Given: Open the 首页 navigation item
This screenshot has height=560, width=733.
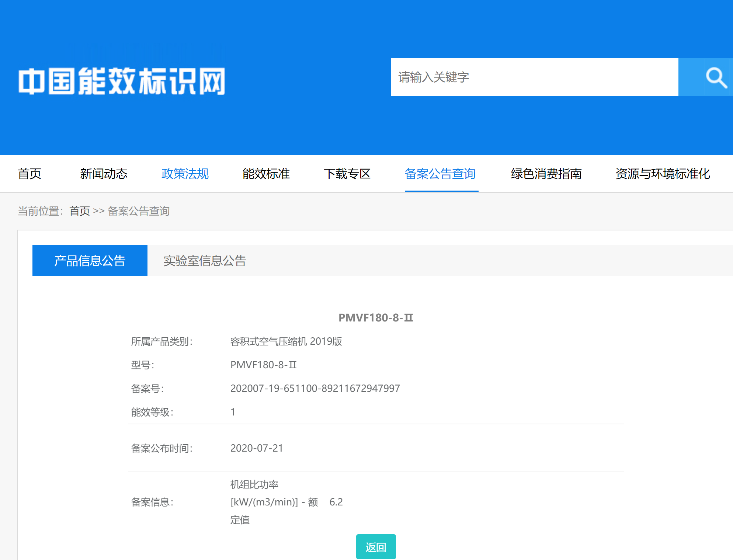Looking at the screenshot, I should pos(29,174).
